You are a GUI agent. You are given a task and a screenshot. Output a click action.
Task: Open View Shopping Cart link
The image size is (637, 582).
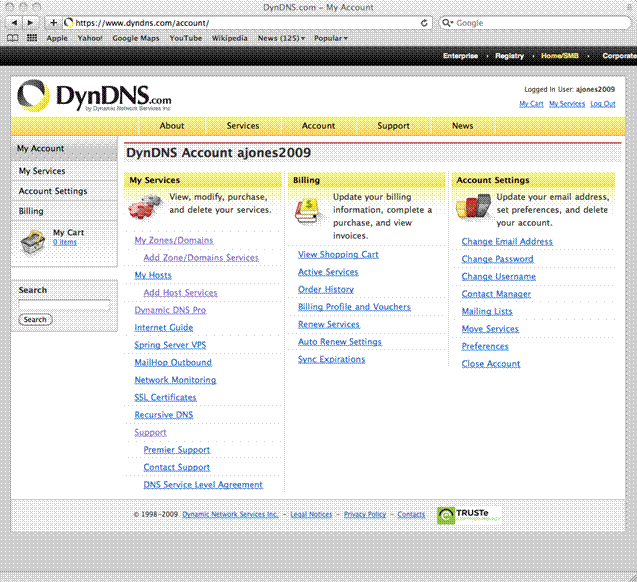[338, 255]
